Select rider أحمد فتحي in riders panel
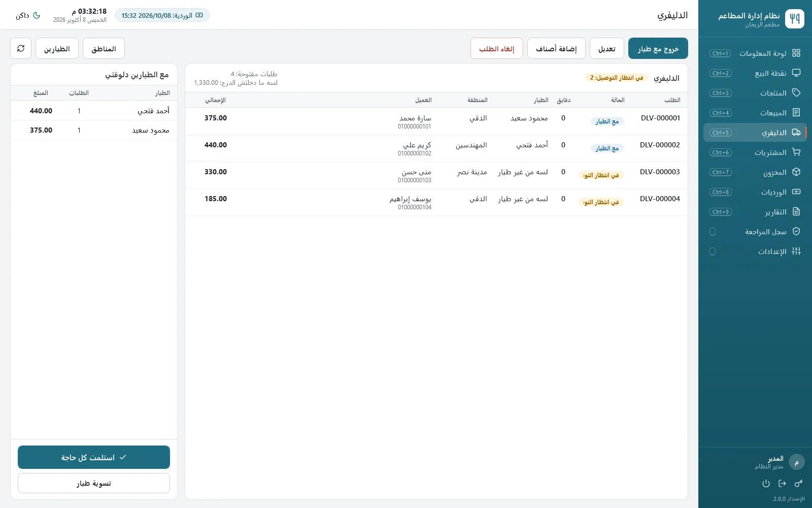This screenshot has height=508, width=812. coord(94,111)
